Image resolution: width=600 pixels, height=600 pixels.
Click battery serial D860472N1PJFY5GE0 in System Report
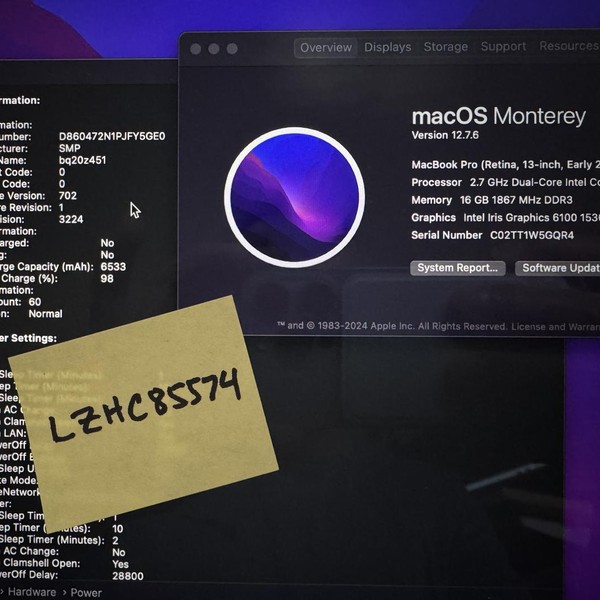(x=112, y=136)
